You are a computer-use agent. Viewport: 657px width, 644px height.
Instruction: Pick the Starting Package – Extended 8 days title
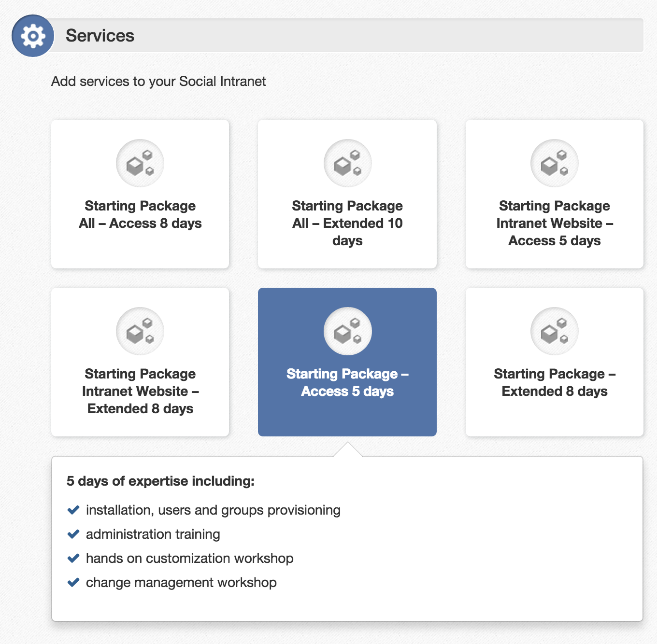tap(554, 382)
